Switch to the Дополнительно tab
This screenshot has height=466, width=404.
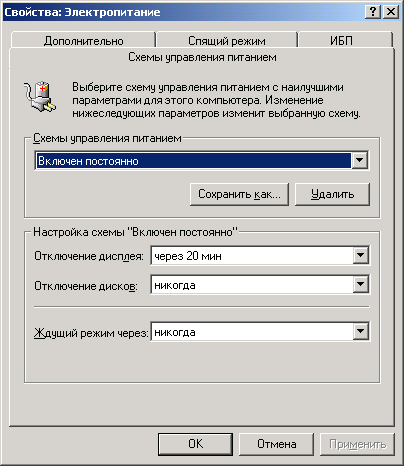[x=83, y=40]
